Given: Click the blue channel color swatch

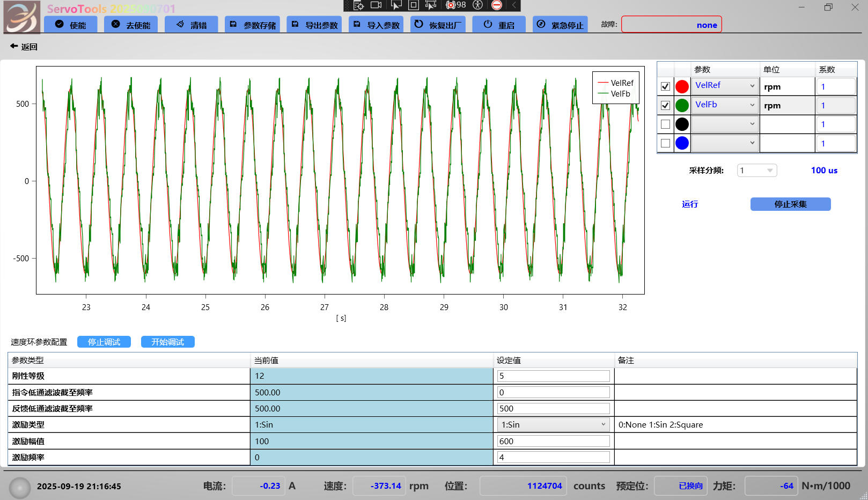Looking at the screenshot, I should pos(682,143).
